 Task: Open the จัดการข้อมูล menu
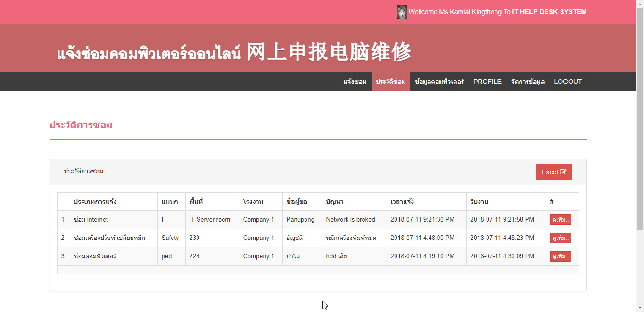coord(528,82)
